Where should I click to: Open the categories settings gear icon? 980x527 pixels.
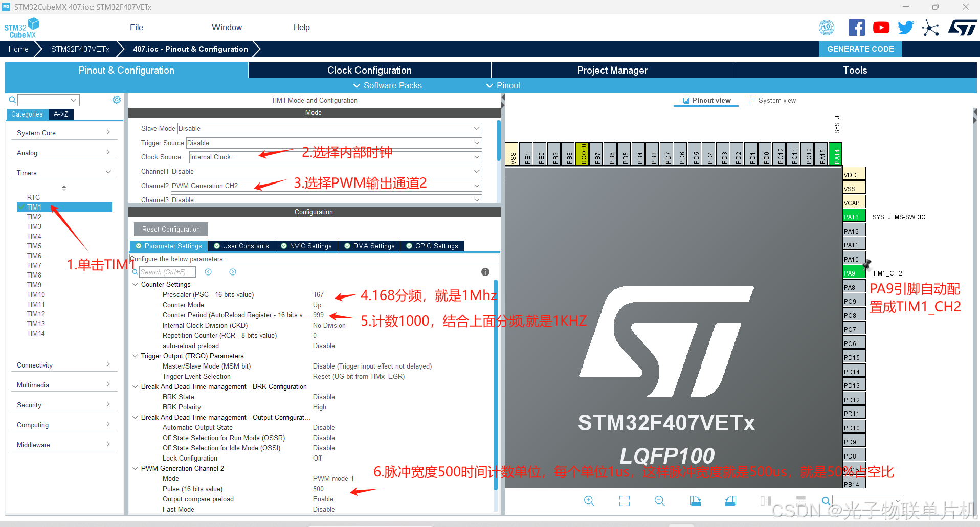pyautogui.click(x=117, y=100)
